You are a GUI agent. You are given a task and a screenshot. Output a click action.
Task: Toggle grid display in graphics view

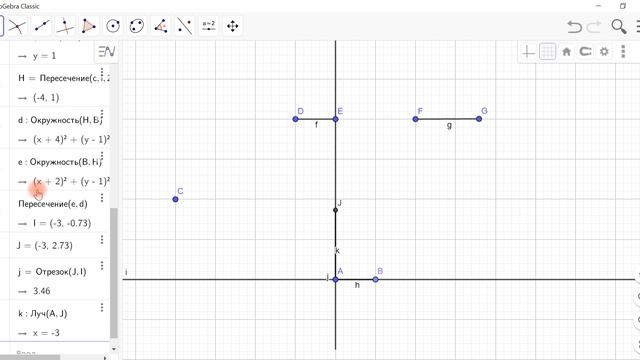tap(547, 52)
